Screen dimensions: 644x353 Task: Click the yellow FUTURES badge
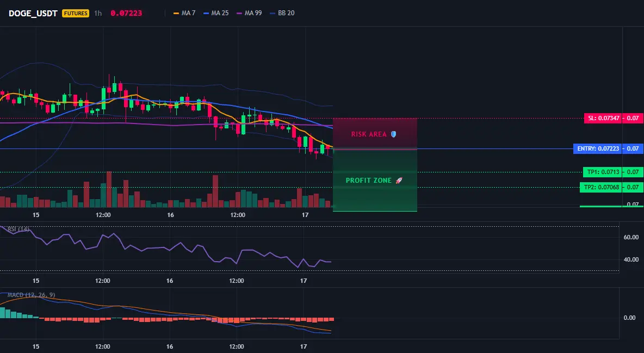[x=76, y=13]
